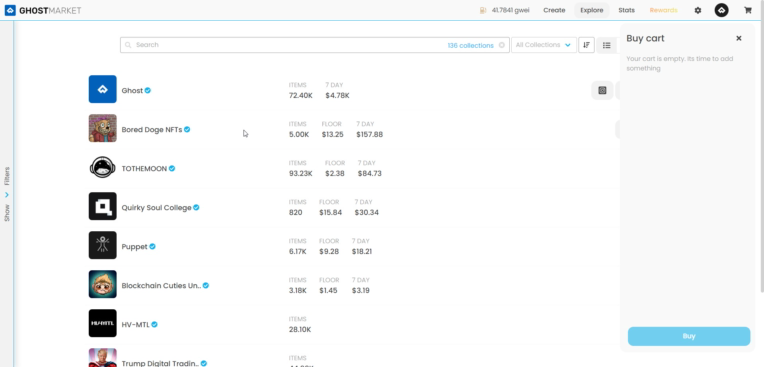Open the Puppet collection link
The height and width of the screenshot is (367, 764).
coord(134,247)
